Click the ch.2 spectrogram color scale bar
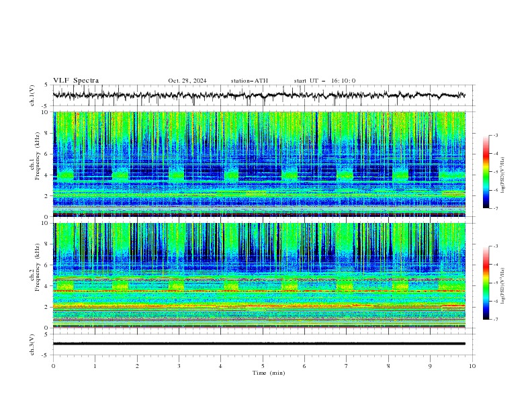The height and width of the screenshot is (411, 532). coord(486,283)
